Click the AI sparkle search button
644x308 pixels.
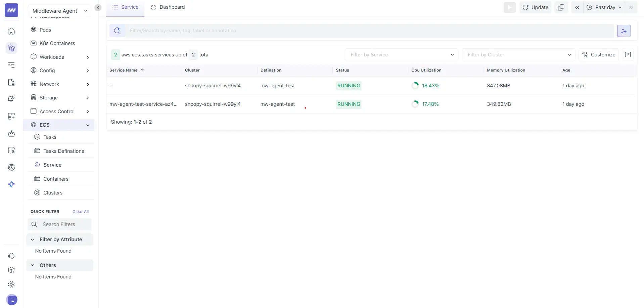pyautogui.click(x=624, y=31)
